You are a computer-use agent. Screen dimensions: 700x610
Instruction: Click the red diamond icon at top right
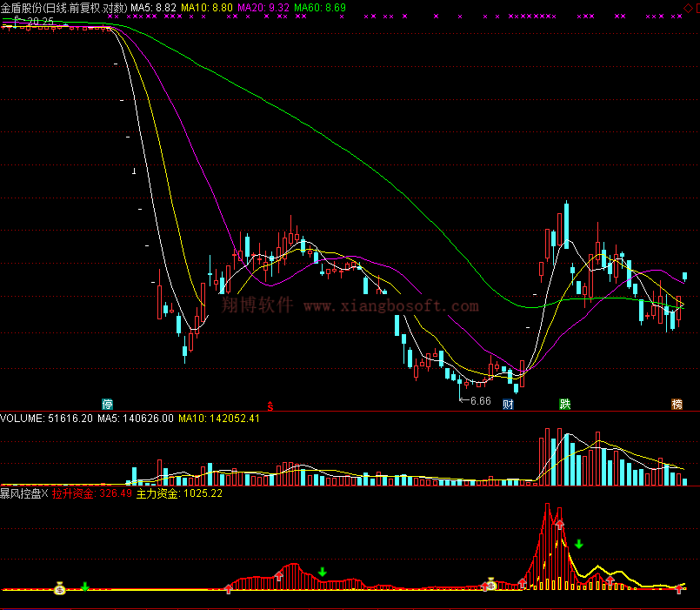pyautogui.click(x=688, y=8)
